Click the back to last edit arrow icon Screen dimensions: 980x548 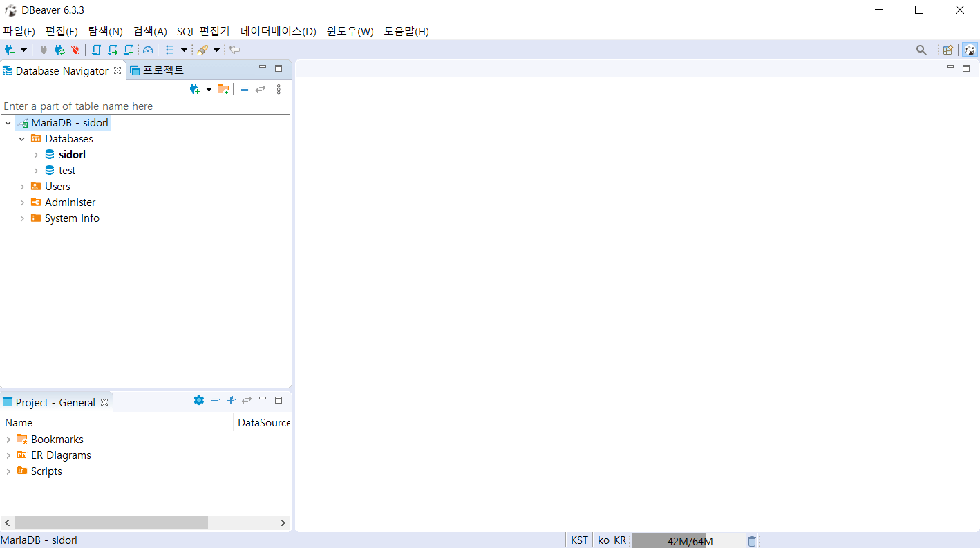[235, 50]
